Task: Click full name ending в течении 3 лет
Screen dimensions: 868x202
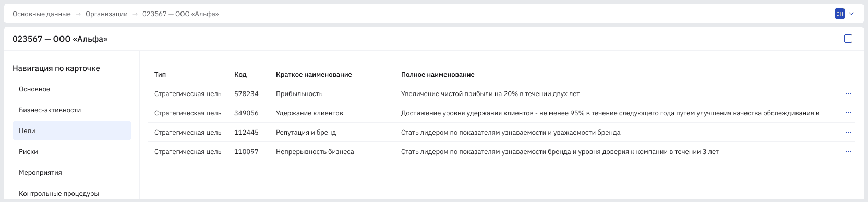Action: pos(560,152)
